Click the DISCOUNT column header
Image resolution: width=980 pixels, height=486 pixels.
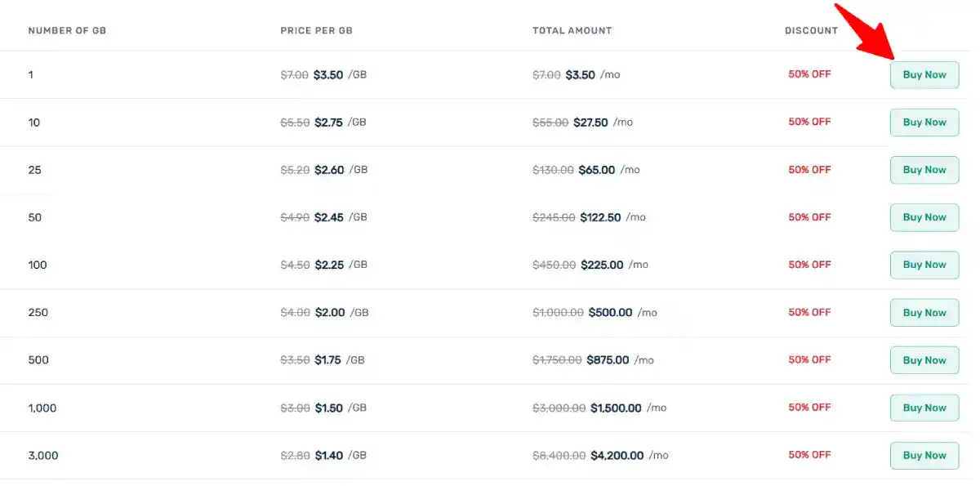point(811,30)
